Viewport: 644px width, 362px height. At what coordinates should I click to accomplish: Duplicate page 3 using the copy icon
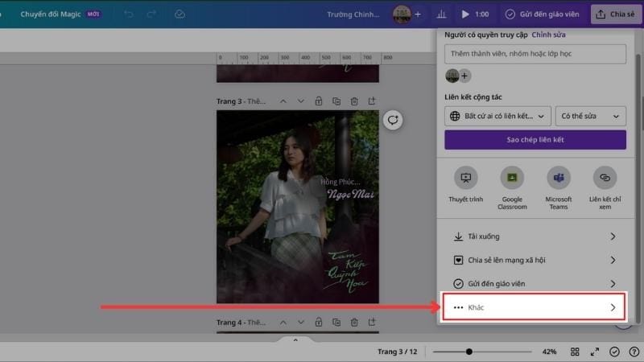click(x=336, y=101)
